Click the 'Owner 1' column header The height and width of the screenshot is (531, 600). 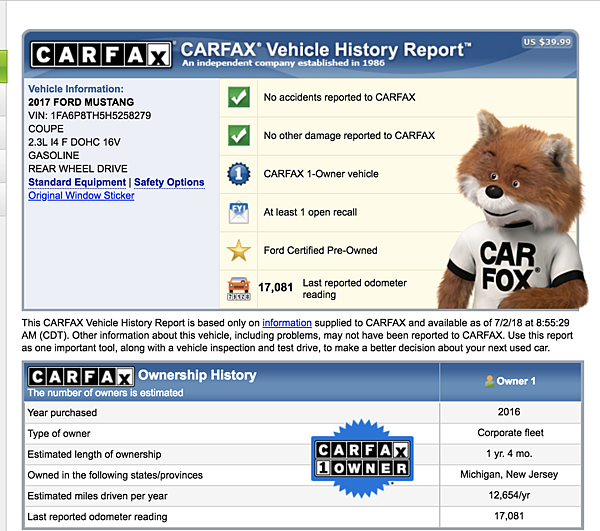point(510,381)
